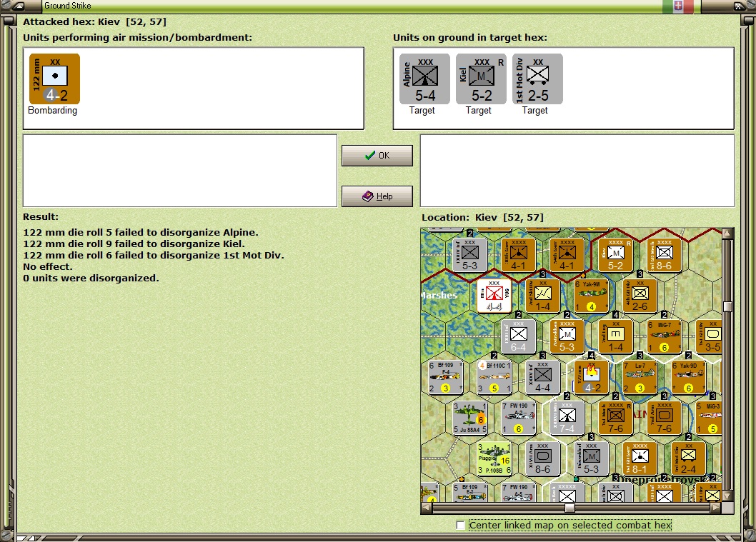
Task: Click the map's horizontal scrollbar thumb
Action: 570,508
